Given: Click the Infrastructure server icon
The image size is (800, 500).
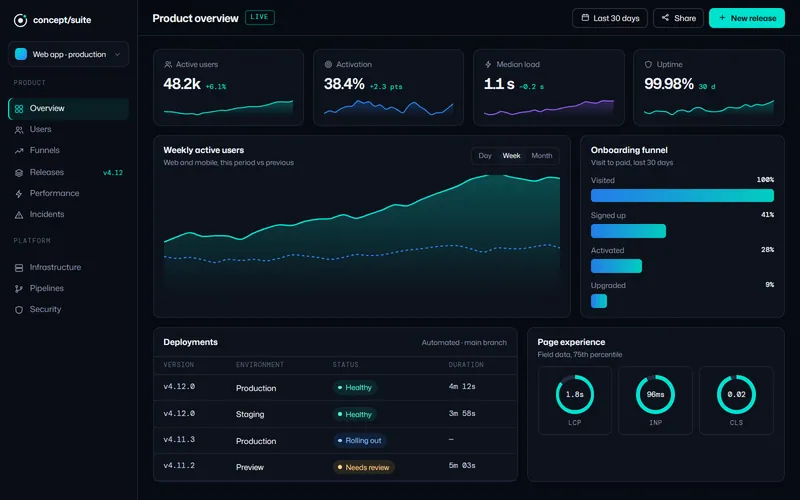Looking at the screenshot, I should pyautogui.click(x=19, y=268).
